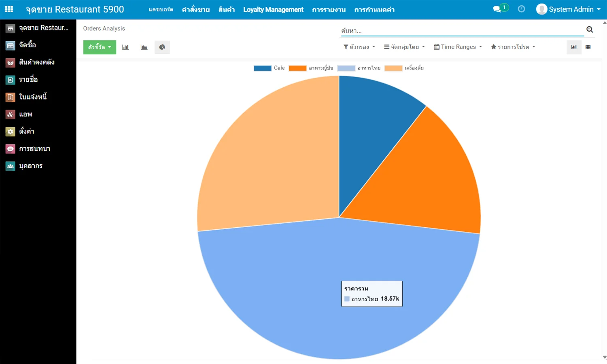
Task: Toggle Cafe series in chart legend
Action: [270, 68]
